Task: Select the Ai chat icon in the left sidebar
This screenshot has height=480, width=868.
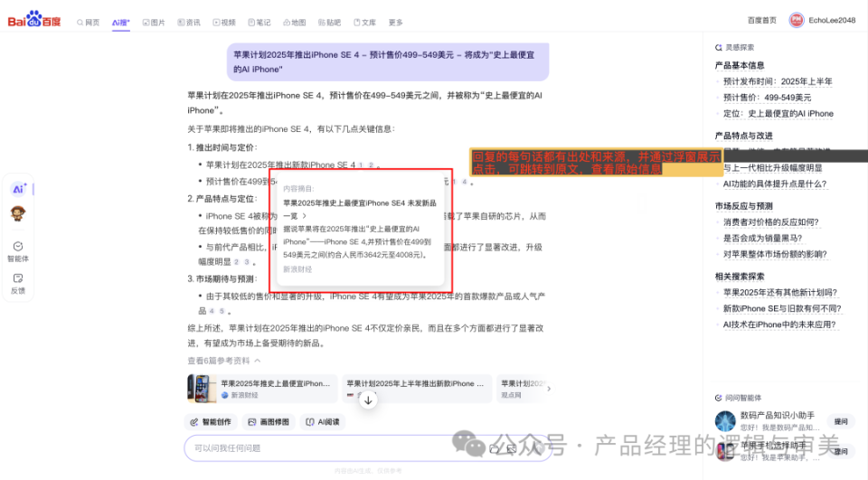Action: pyautogui.click(x=19, y=189)
